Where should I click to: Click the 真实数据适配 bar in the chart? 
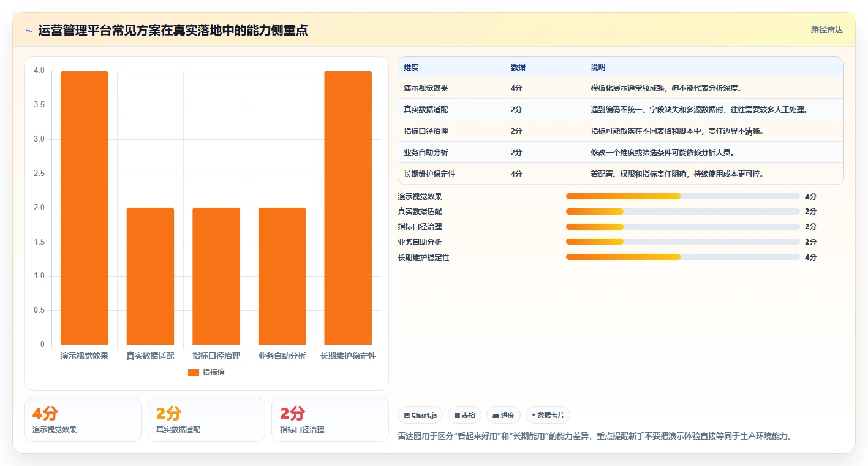pos(150,276)
